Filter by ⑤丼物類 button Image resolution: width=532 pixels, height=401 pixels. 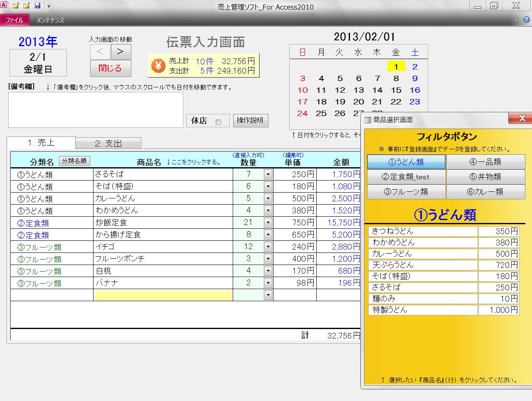click(486, 177)
